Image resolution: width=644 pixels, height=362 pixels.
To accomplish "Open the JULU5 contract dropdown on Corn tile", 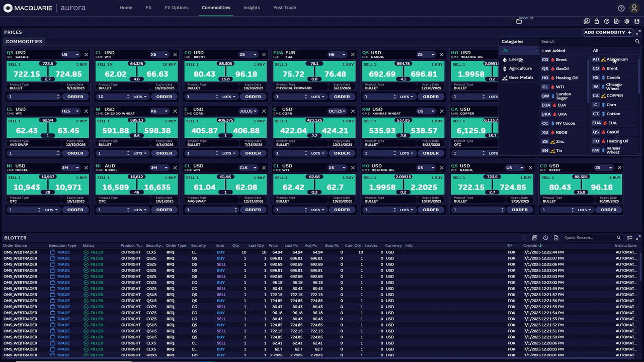I will 248,111.
